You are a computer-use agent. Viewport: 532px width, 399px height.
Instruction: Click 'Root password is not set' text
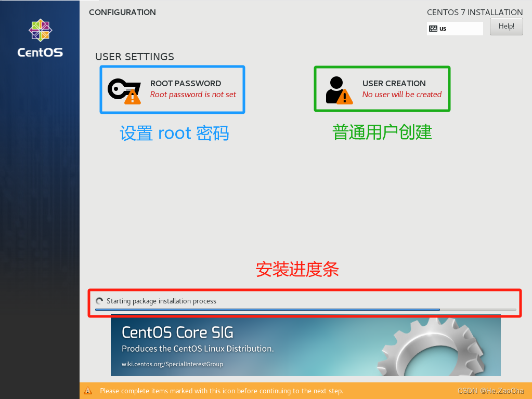click(193, 95)
